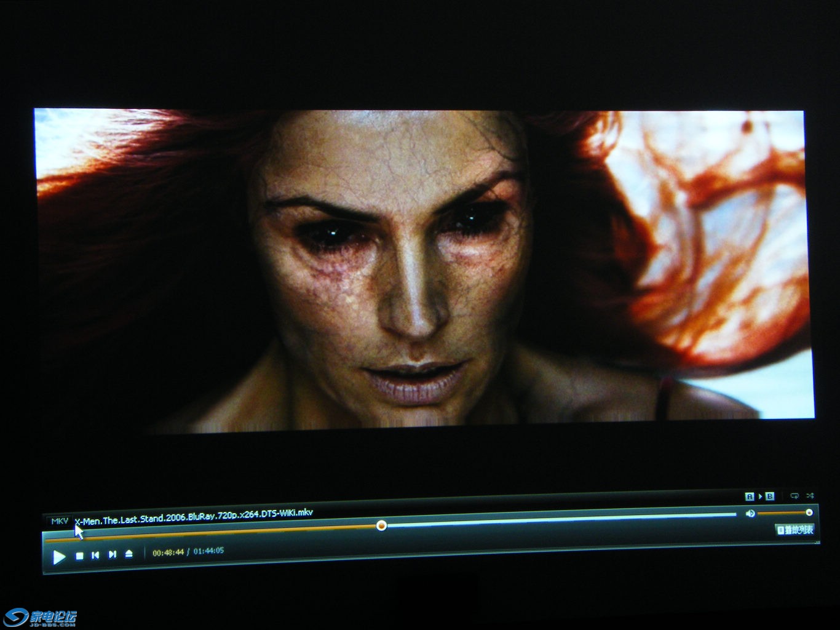Click the 00:48:44 elapsed time readout

168,552
